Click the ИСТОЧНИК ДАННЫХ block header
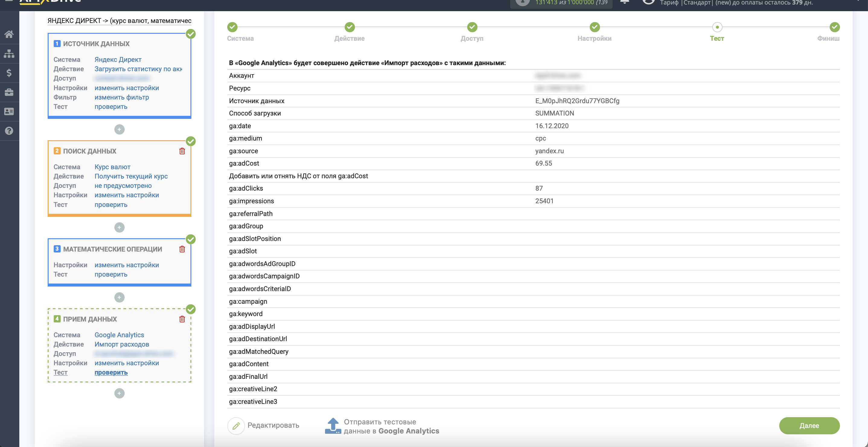The height and width of the screenshot is (447, 868). pos(96,44)
